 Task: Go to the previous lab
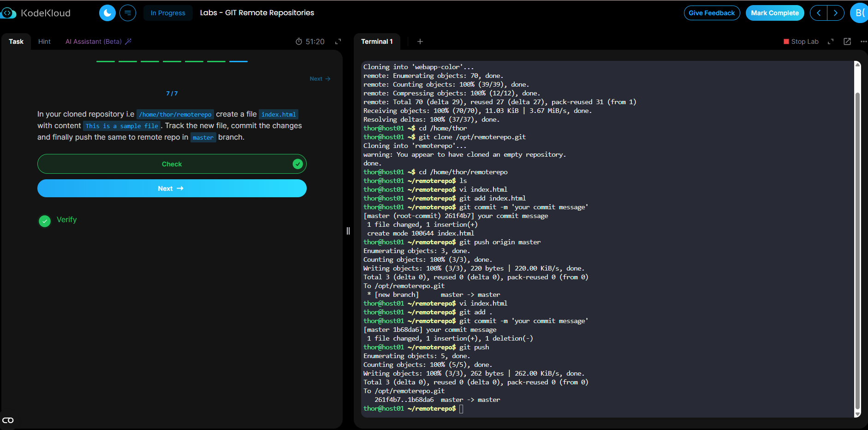coord(819,13)
